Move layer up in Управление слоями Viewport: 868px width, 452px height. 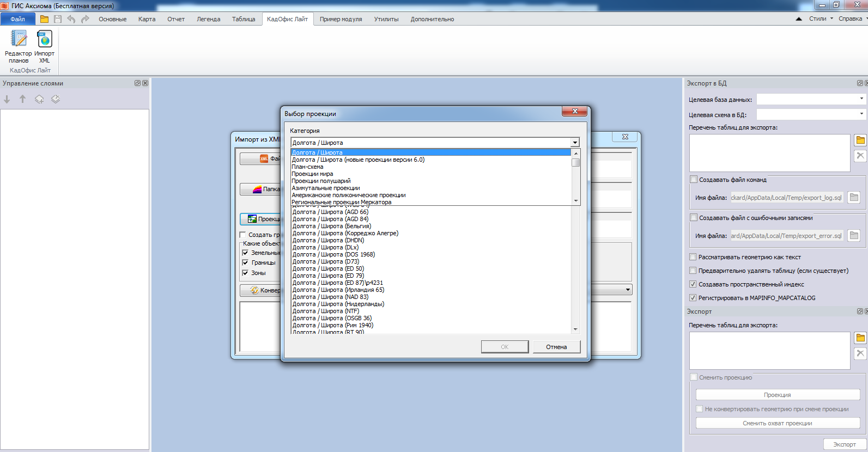click(x=22, y=99)
